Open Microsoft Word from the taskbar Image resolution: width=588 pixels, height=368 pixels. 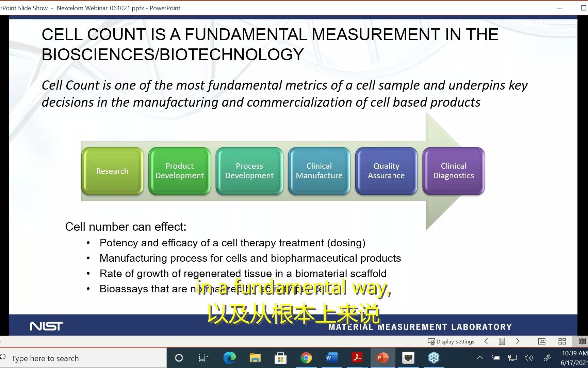click(x=331, y=358)
